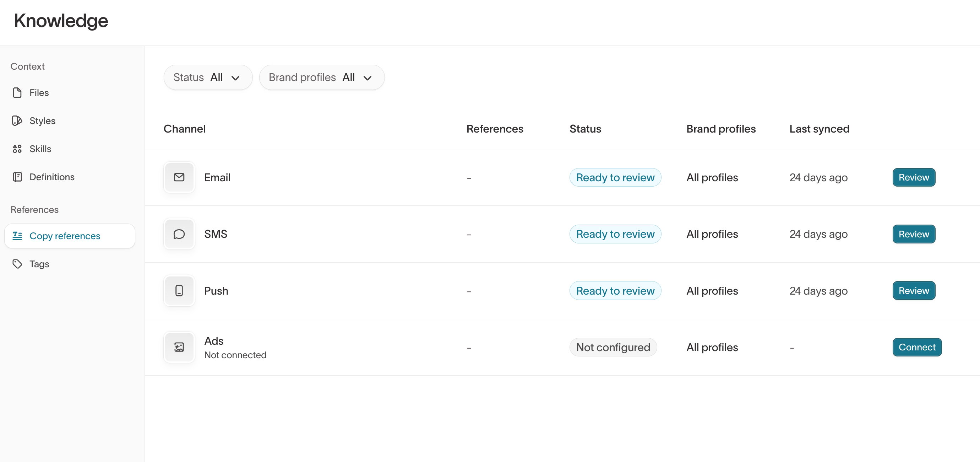Click the References column header
The height and width of the screenshot is (462, 980).
click(495, 129)
